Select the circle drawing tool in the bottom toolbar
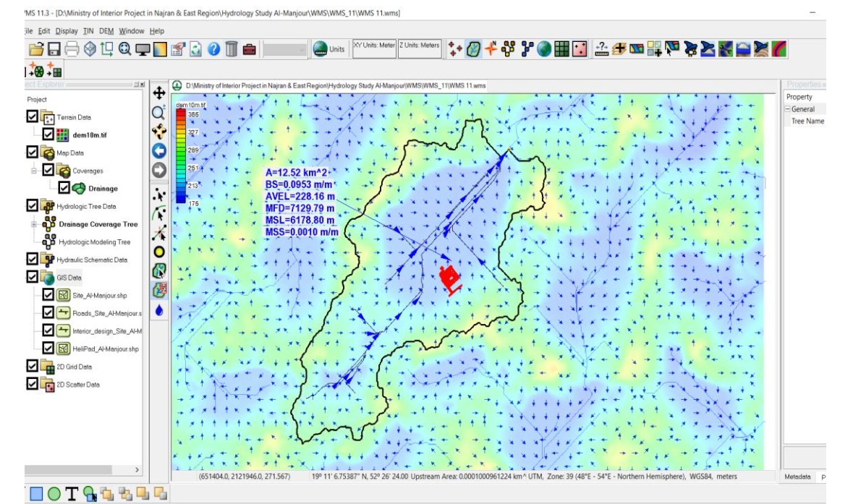Screen dimensions: 866x504 [x=54, y=493]
